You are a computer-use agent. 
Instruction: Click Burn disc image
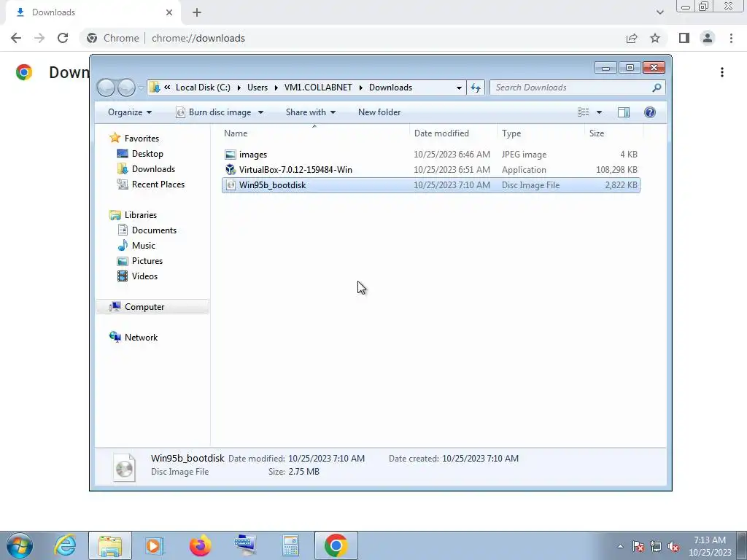pyautogui.click(x=214, y=112)
